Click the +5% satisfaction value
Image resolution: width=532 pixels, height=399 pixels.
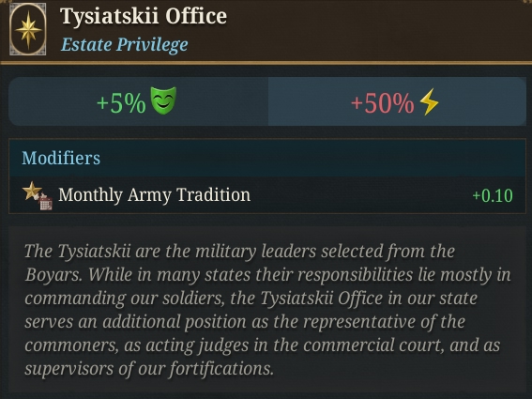click(x=121, y=103)
